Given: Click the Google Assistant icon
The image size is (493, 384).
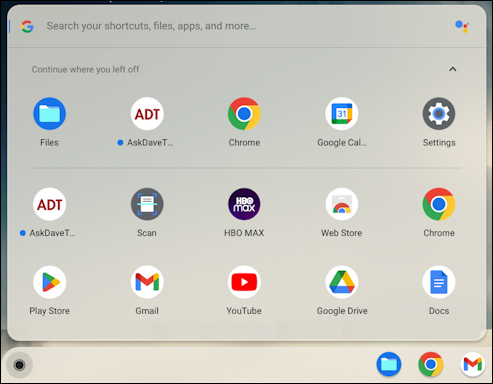Looking at the screenshot, I should [462, 26].
